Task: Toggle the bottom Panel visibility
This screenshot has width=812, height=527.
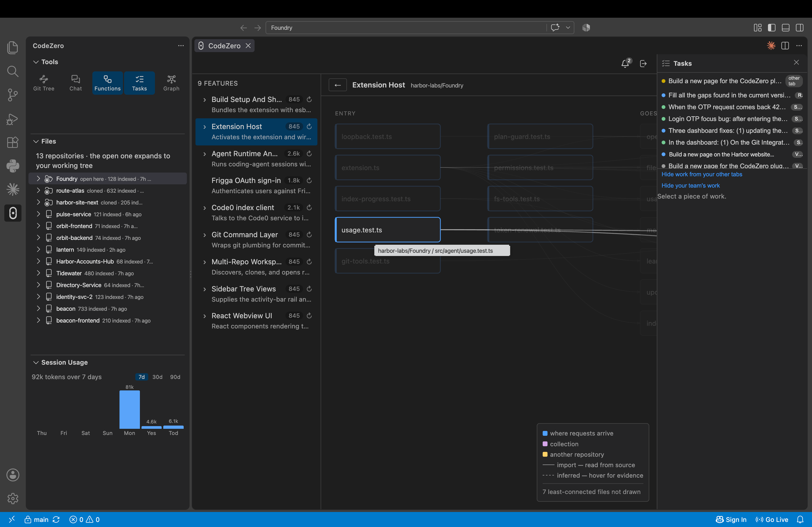Action: (785, 28)
